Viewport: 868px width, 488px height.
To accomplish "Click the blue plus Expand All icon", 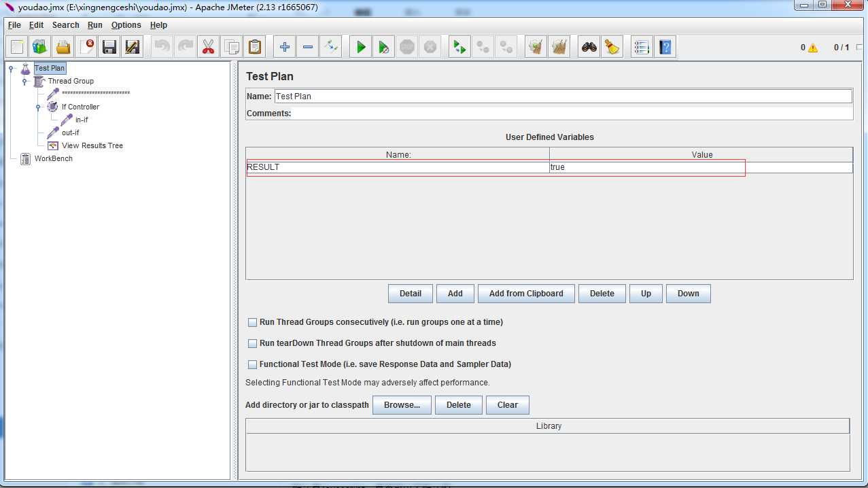I will [285, 48].
